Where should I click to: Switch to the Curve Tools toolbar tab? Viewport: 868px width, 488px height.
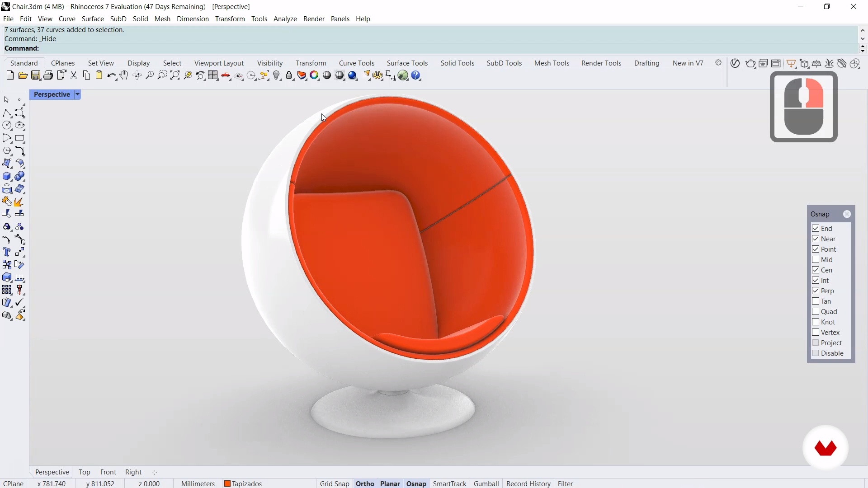coord(357,63)
